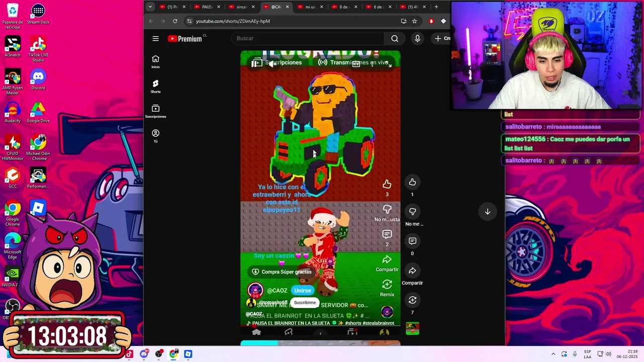Go to next short with down arrow

pos(488,212)
